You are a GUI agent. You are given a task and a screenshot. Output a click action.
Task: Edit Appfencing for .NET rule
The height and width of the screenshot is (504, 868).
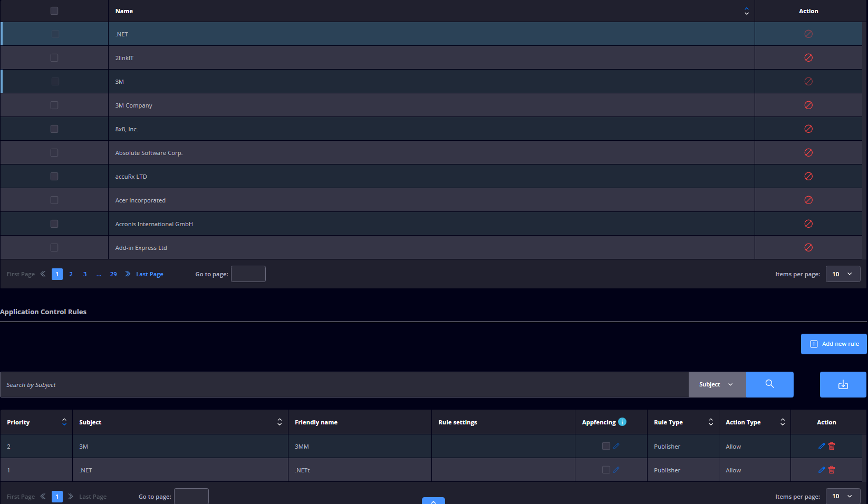coord(616,470)
